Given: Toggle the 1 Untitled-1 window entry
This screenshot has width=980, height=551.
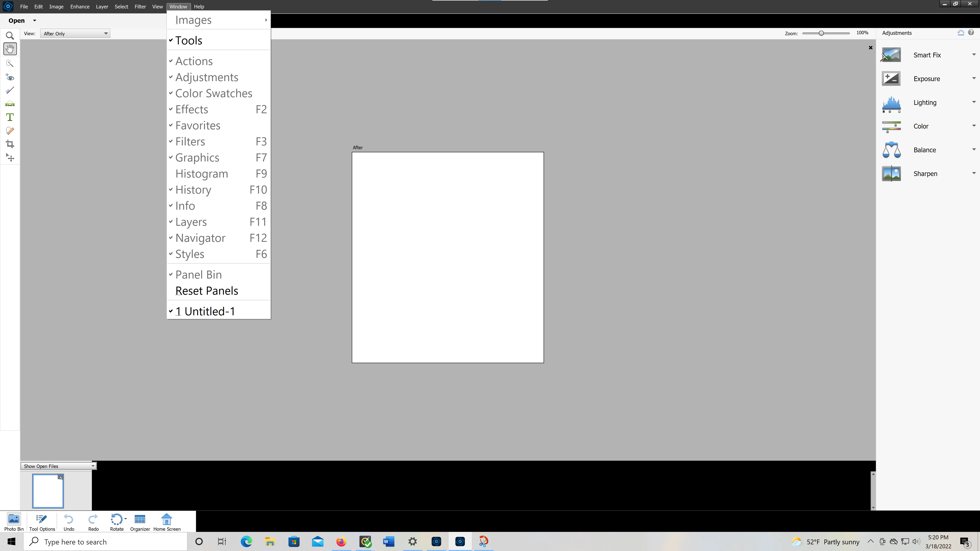Looking at the screenshot, I should (205, 311).
